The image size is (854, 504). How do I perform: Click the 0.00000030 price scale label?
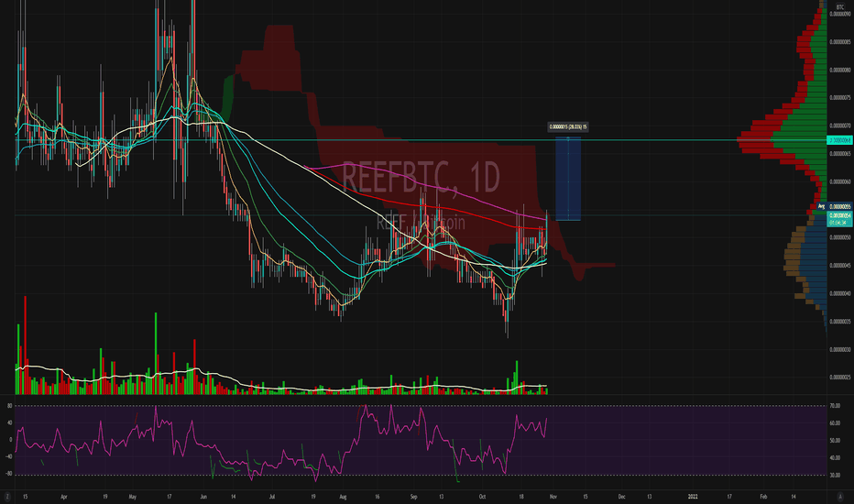click(x=840, y=349)
